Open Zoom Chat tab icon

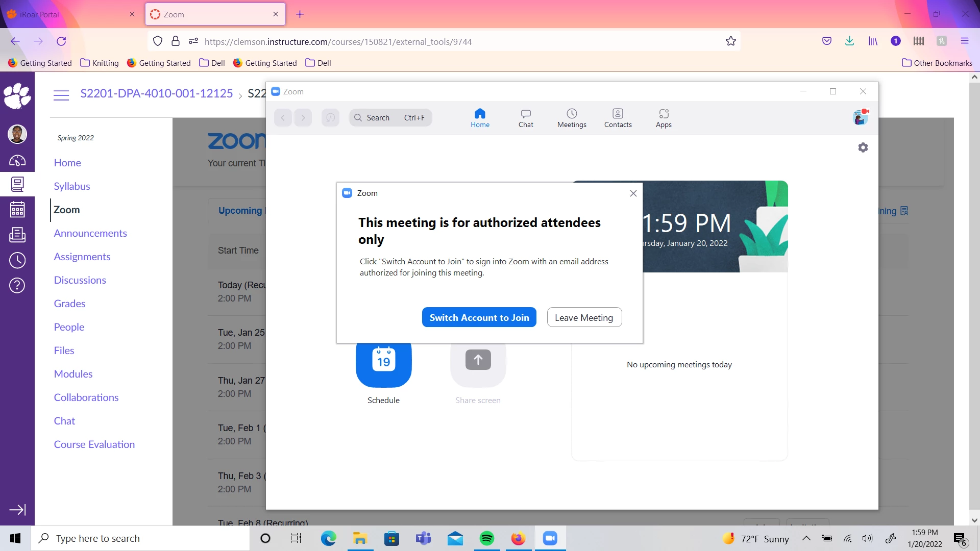click(x=526, y=118)
